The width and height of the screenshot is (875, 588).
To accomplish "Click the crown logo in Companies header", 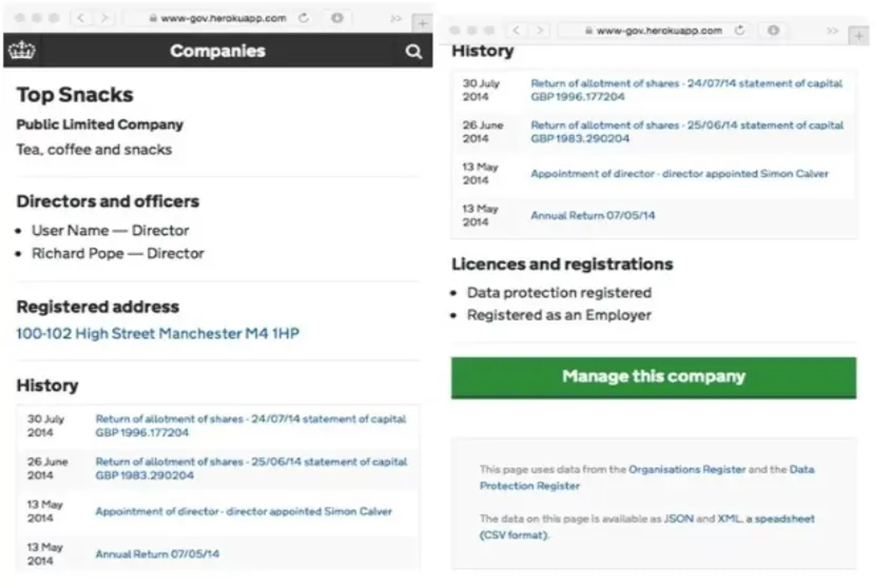I will [x=22, y=50].
